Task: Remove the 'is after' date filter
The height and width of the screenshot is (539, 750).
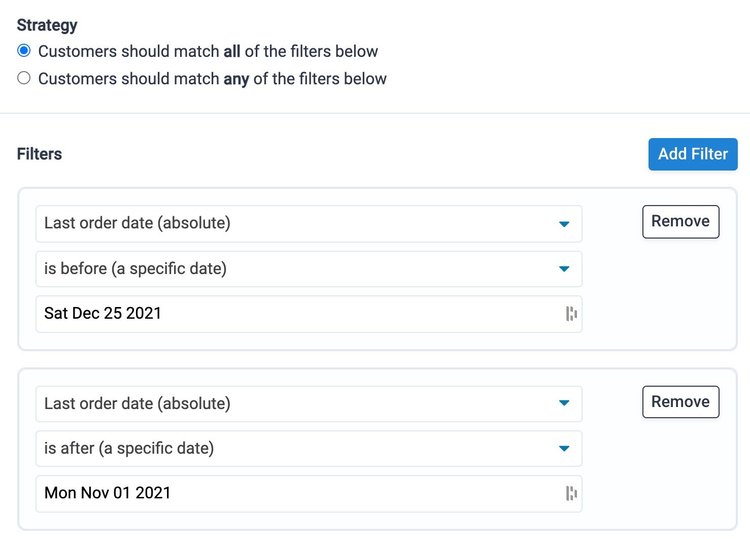Action: coord(680,401)
